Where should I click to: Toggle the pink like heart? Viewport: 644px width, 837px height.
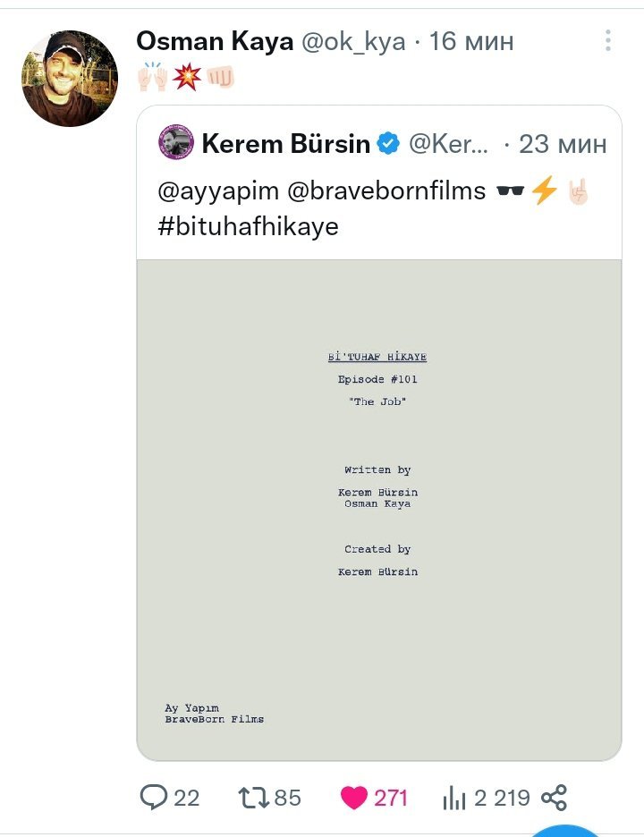point(354,797)
